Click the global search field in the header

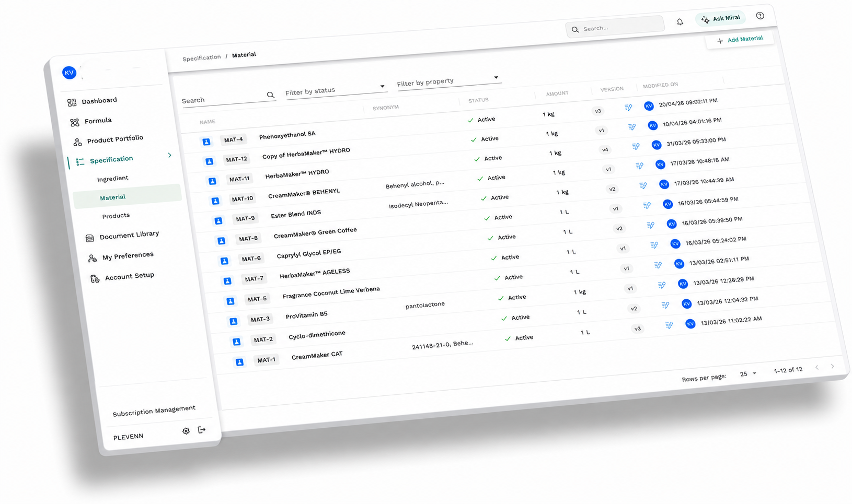(x=615, y=27)
